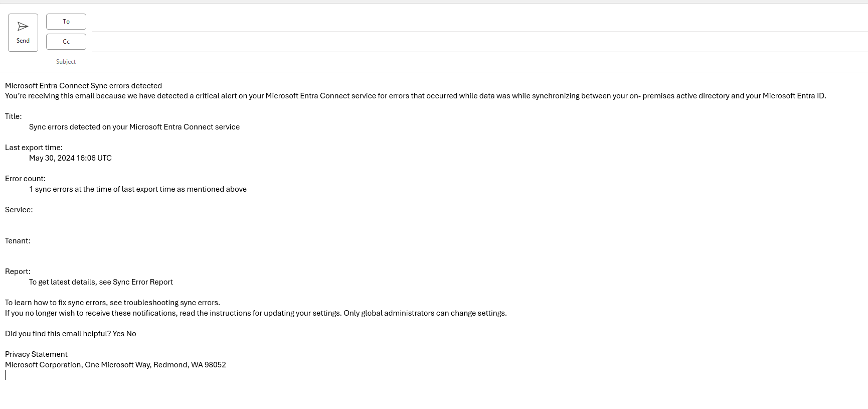Click the Microsoft Corporation address line

point(115,364)
